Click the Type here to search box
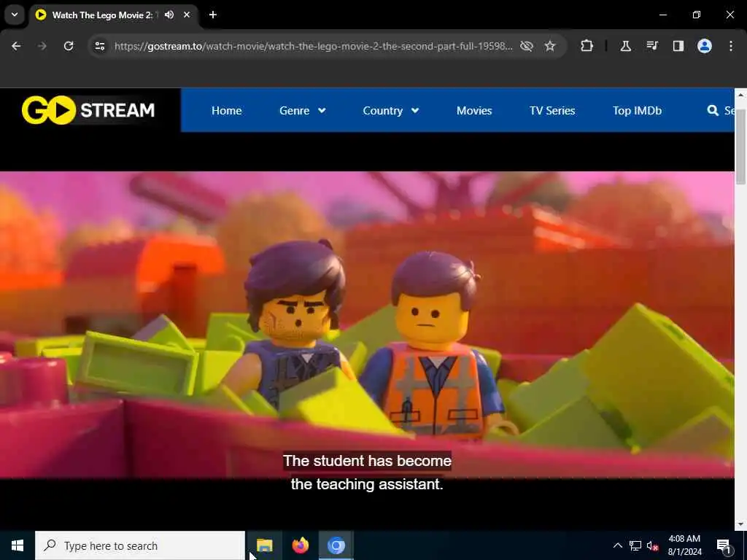The width and height of the screenshot is (747, 560). [x=140, y=545]
